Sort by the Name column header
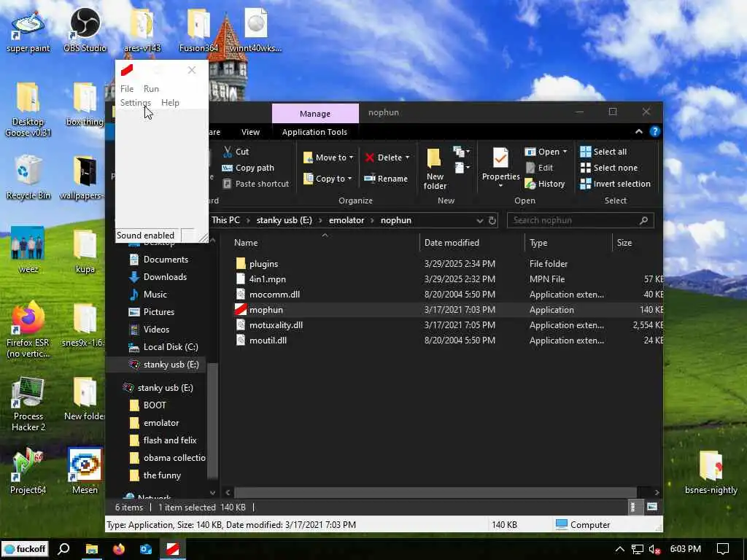747x560 pixels. click(246, 242)
